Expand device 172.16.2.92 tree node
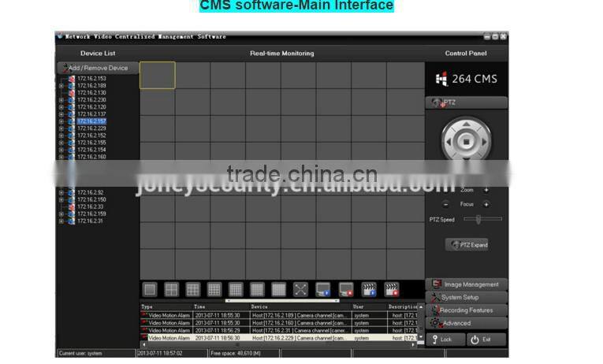Image resolution: width=603 pixels, height=364 pixels. coord(61,192)
